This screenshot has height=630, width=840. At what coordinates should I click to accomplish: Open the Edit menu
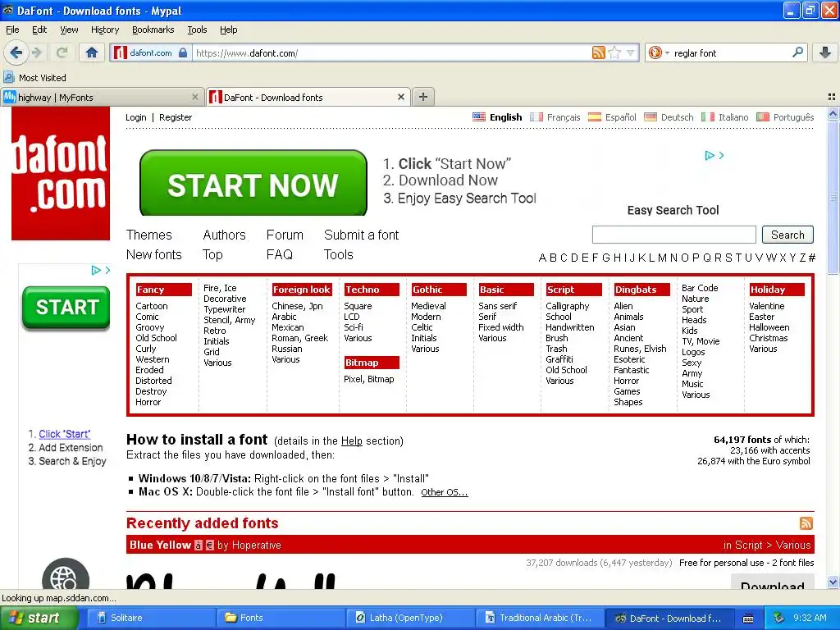pyautogui.click(x=39, y=30)
